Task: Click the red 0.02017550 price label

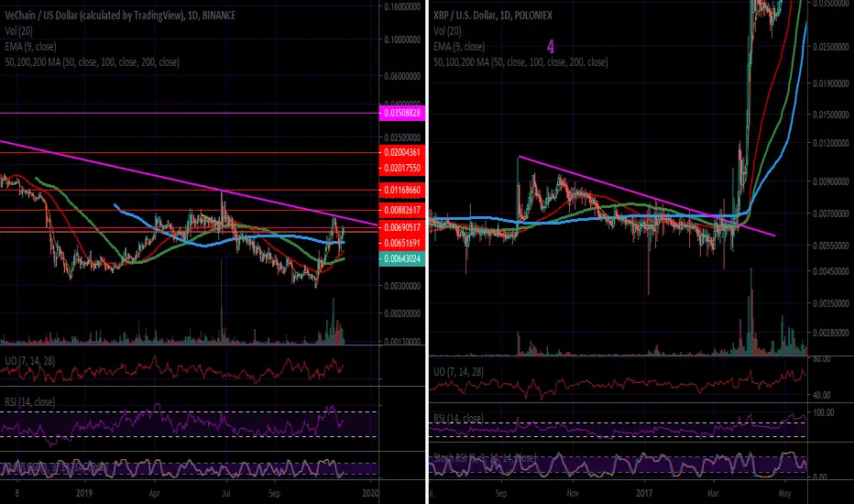Action: [402, 168]
